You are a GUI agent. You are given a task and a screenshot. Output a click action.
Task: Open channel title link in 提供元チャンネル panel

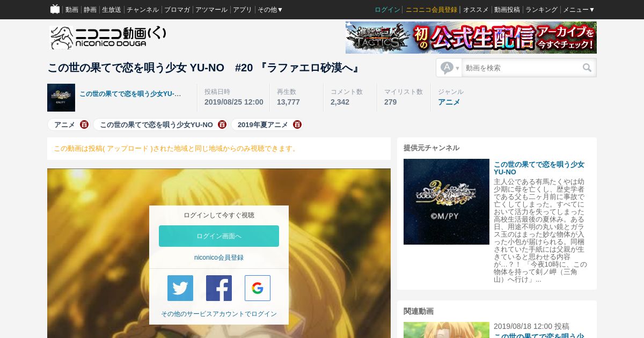click(x=539, y=168)
